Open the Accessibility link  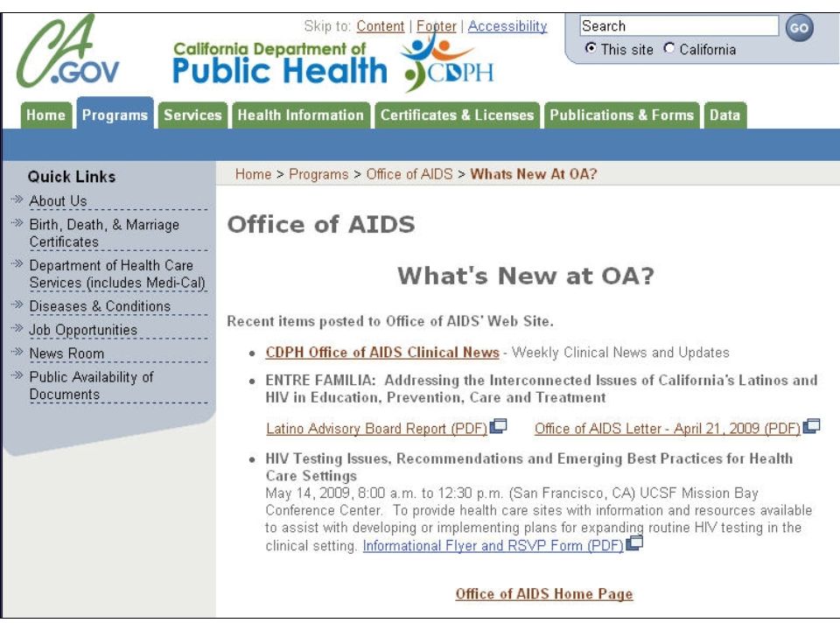(507, 26)
